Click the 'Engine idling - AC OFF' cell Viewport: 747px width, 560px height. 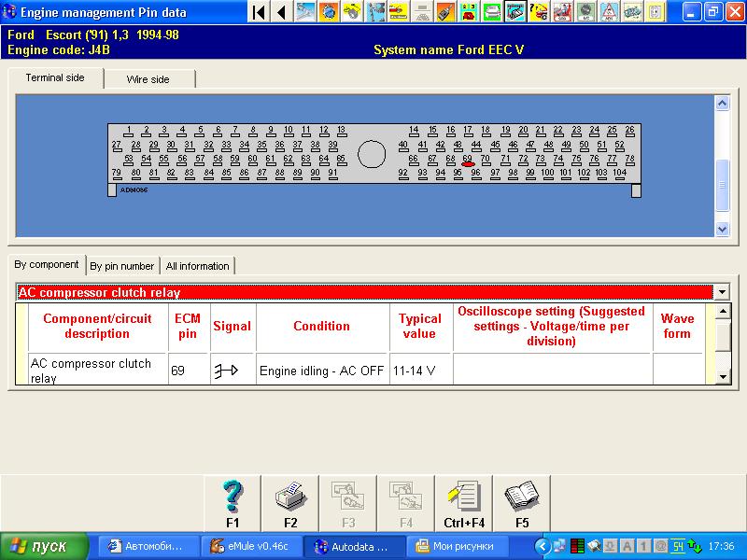[322, 371]
